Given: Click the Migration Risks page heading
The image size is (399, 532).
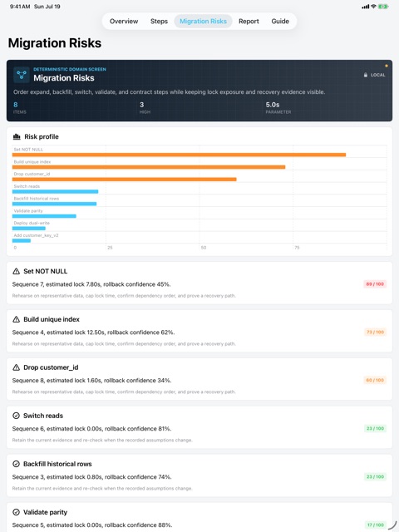Looking at the screenshot, I should tap(55, 43).
